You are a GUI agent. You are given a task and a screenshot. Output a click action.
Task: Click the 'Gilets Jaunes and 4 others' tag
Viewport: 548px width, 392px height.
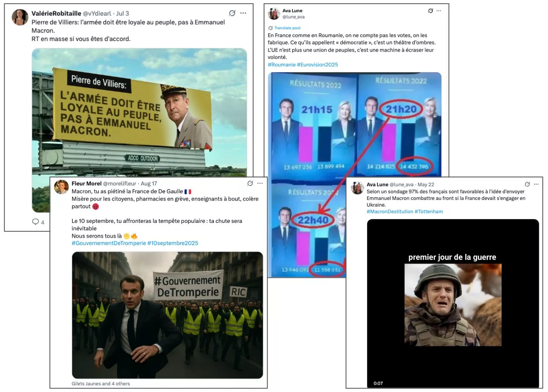pos(101,383)
